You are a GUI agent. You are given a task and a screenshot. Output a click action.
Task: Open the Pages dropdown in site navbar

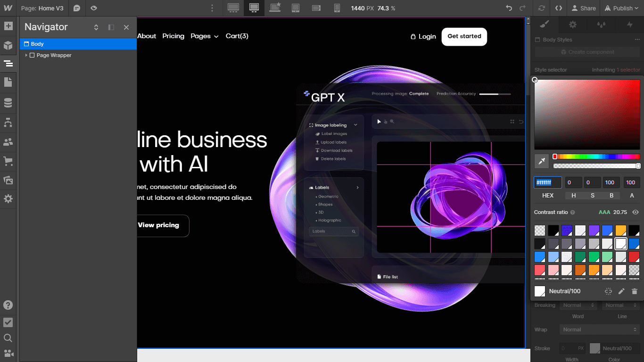205,36
